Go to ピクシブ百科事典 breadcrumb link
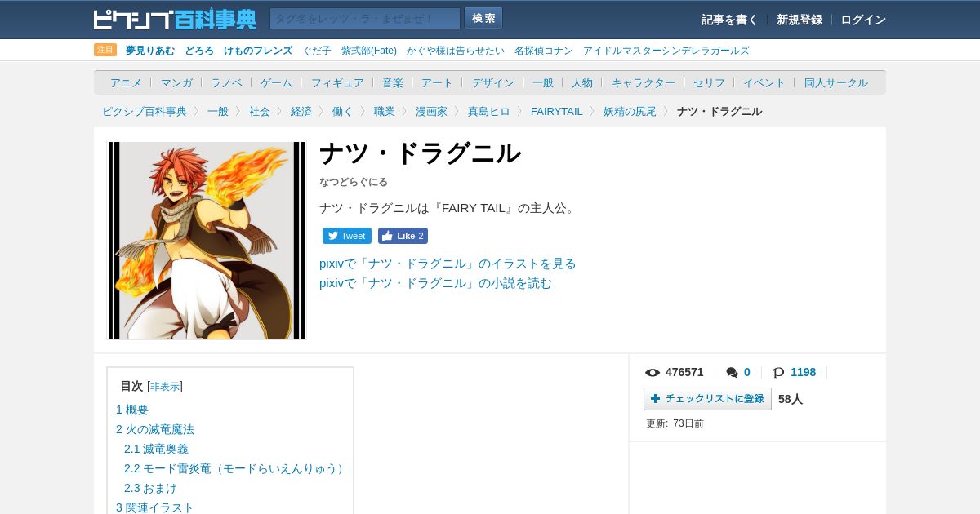 point(145,111)
